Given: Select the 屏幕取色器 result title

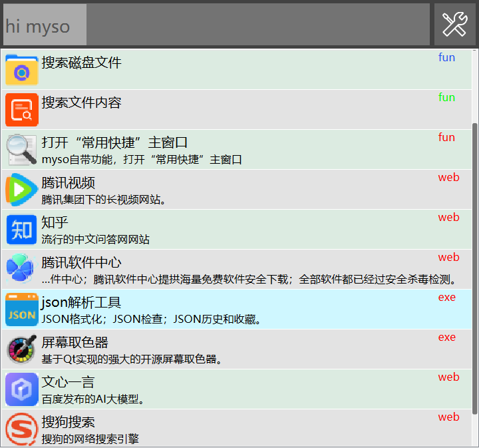Looking at the screenshot, I should pyautogui.click(x=75, y=343).
